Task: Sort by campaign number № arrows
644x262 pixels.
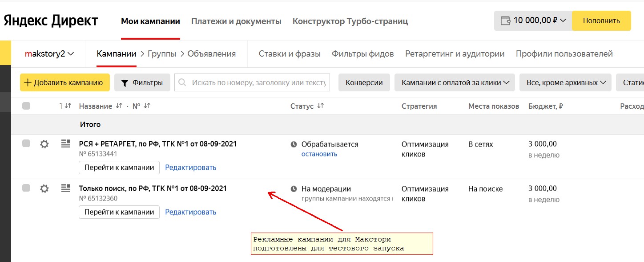Action: [147, 106]
